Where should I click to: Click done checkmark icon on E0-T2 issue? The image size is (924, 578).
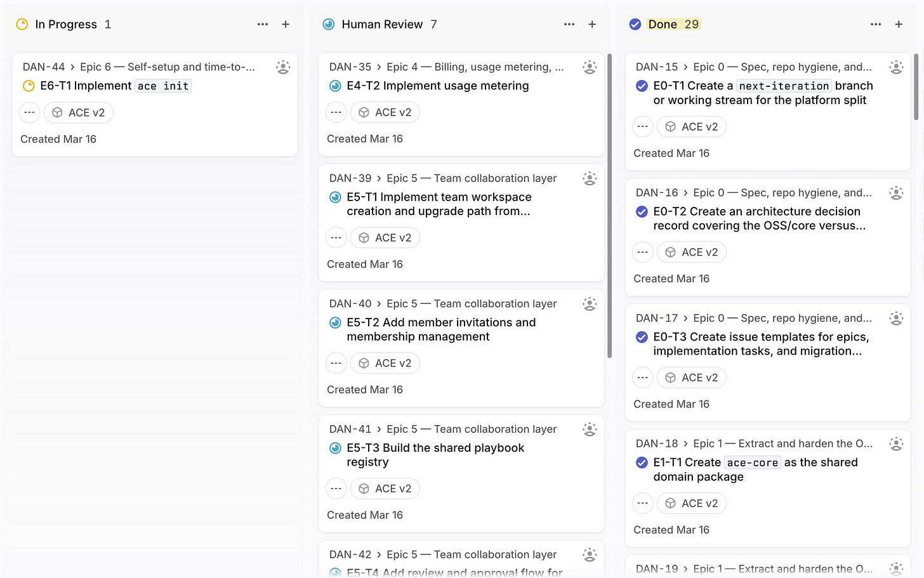pyautogui.click(x=642, y=211)
